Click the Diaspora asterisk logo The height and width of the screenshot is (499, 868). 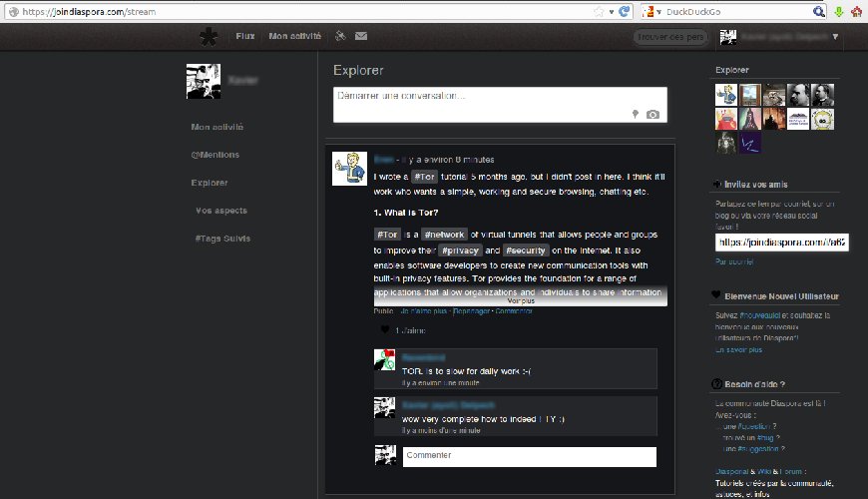209,37
